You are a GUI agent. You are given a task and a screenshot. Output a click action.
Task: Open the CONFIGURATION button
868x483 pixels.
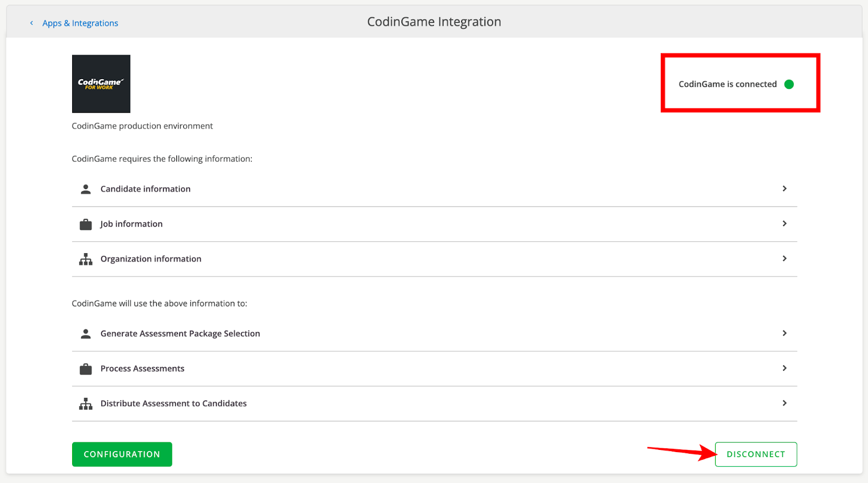tap(122, 454)
